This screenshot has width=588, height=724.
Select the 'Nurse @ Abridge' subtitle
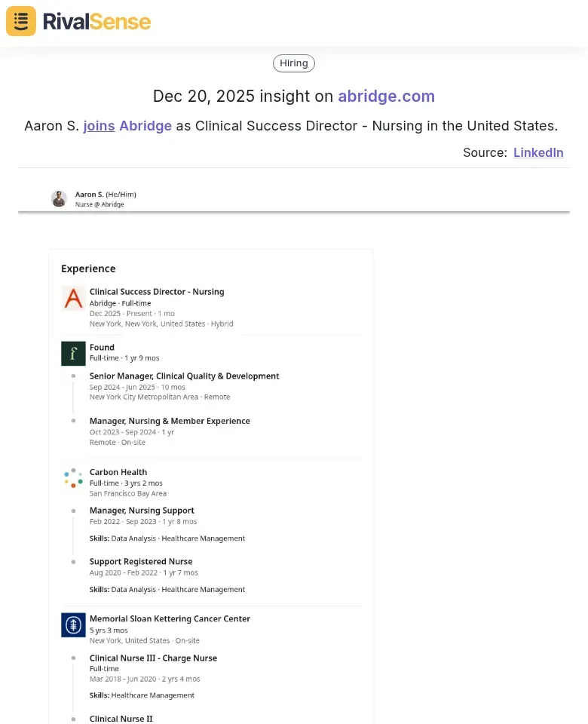coord(98,204)
